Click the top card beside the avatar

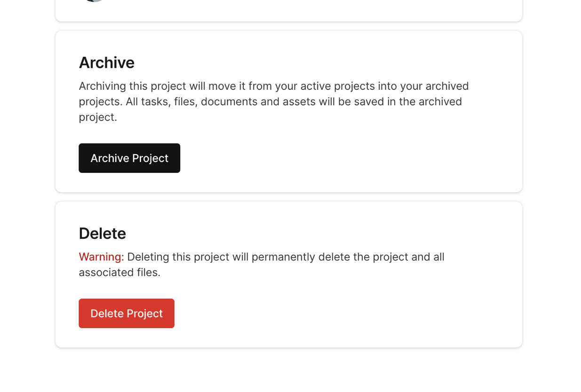[x=306, y=9]
